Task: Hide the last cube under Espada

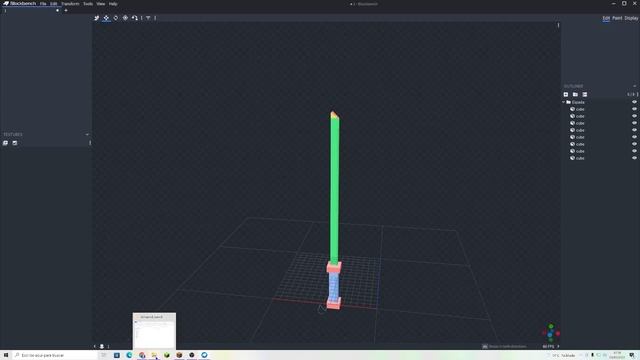Action: pyautogui.click(x=634, y=158)
